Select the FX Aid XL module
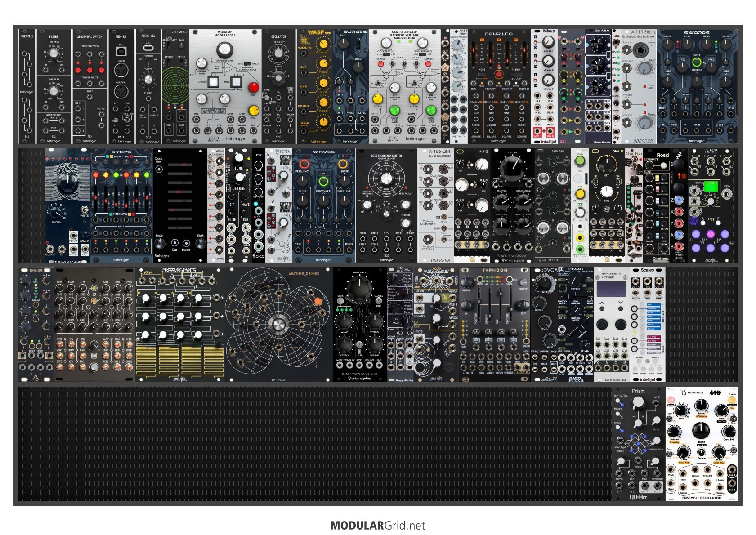This screenshot has width=756, height=535. (x=400, y=325)
